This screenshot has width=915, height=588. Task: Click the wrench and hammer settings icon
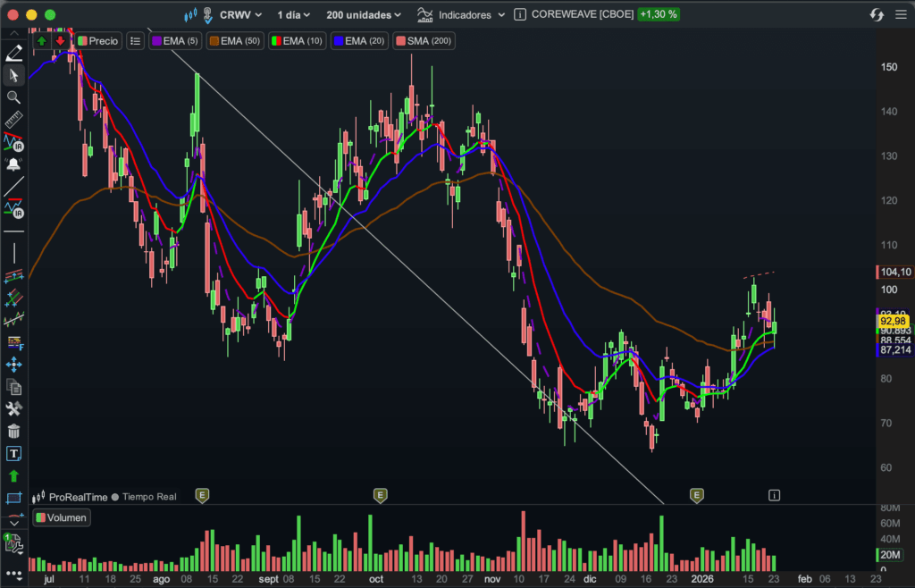pos(13,409)
